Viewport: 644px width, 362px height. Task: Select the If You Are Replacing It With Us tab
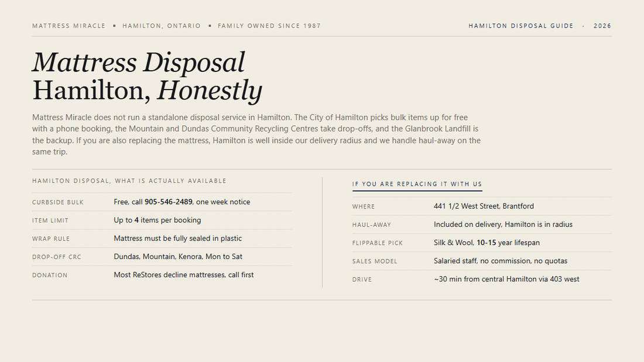[x=417, y=184]
